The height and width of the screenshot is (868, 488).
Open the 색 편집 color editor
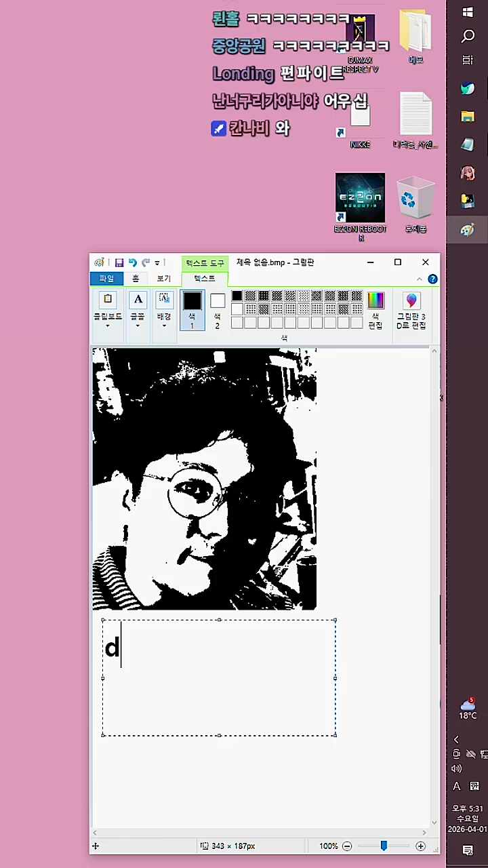[x=375, y=309]
